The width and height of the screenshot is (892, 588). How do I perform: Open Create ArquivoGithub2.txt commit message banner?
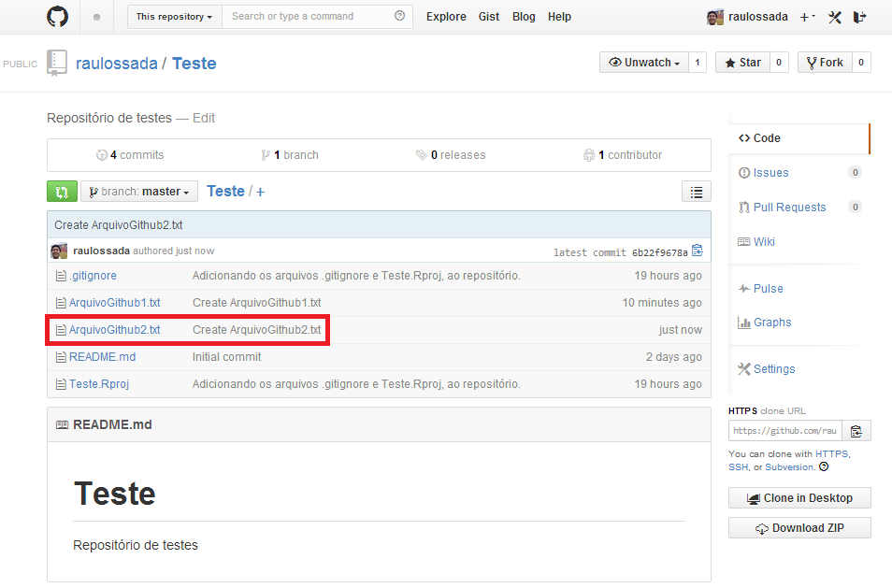pos(119,225)
